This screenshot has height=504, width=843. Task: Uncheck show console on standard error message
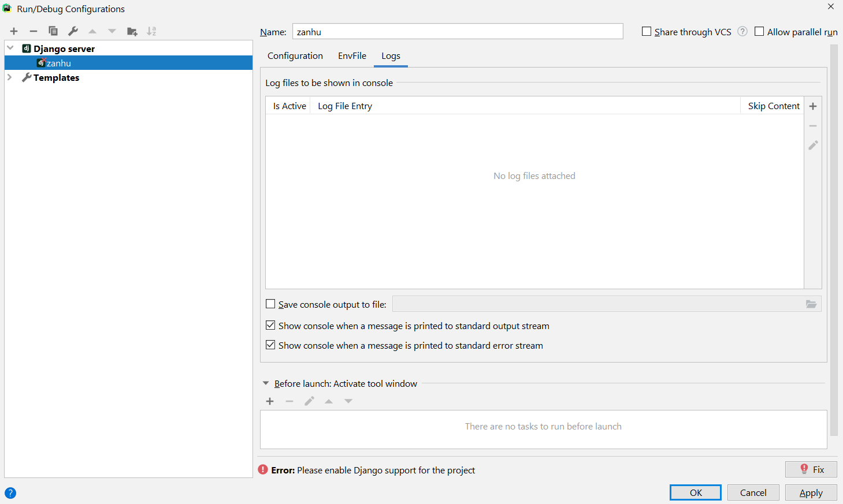[270, 345]
